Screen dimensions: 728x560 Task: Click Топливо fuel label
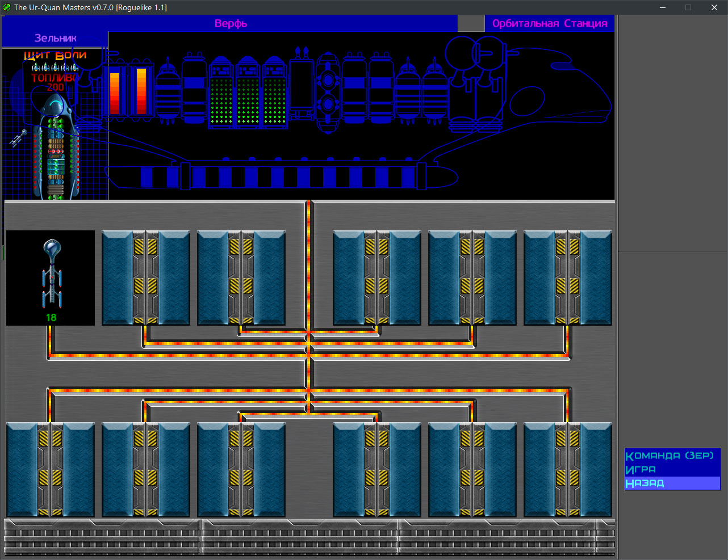click(55, 78)
